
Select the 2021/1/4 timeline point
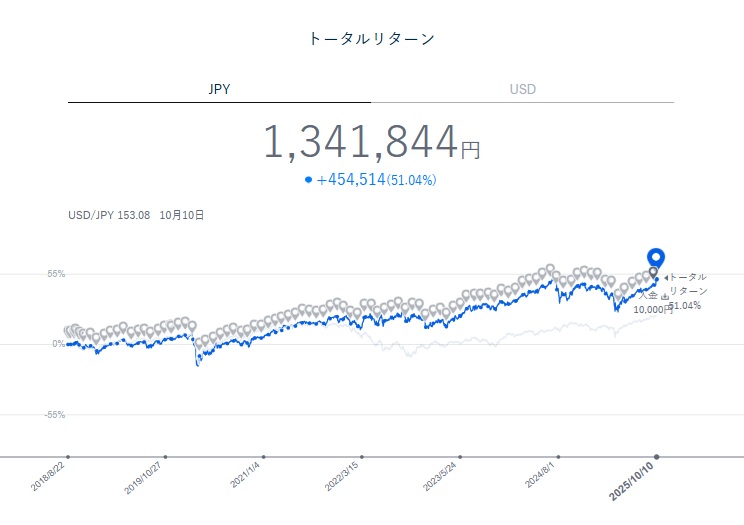click(264, 457)
